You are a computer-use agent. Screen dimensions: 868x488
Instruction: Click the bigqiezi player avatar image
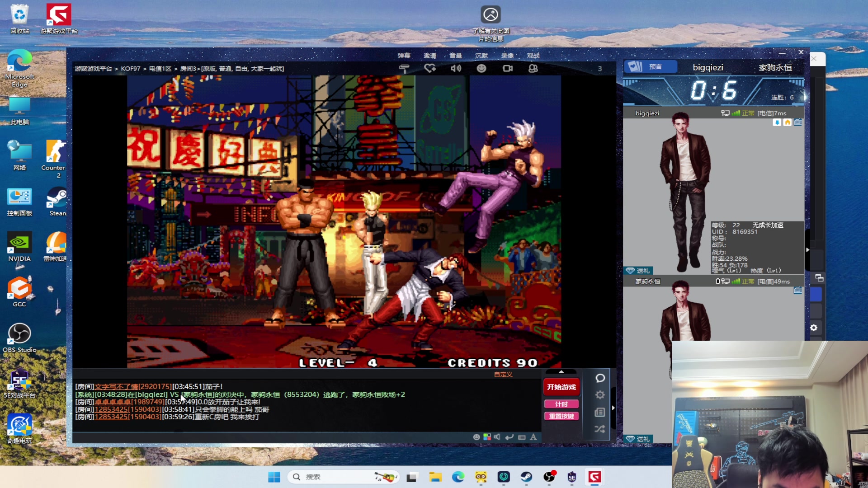685,192
